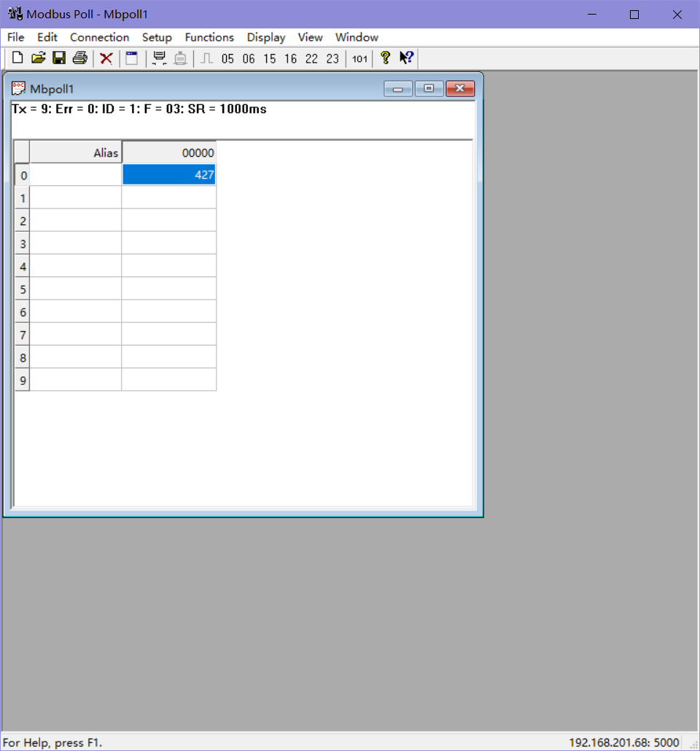Click the Alias cell in row 0
700x751 pixels.
point(76,175)
